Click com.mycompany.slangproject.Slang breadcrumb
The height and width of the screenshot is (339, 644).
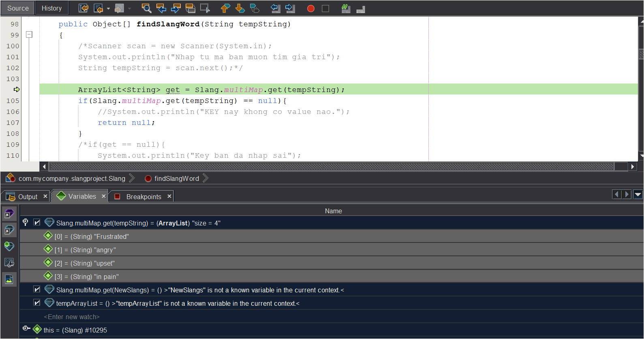(x=72, y=178)
